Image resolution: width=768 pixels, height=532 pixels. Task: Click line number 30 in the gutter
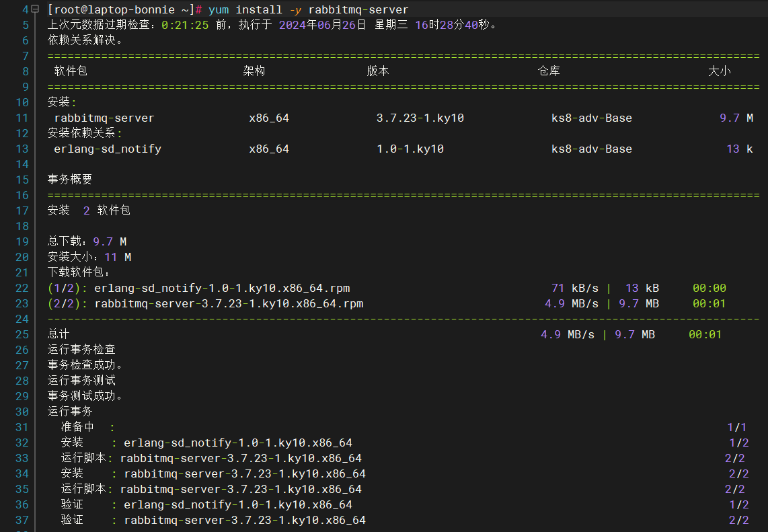[x=22, y=412]
